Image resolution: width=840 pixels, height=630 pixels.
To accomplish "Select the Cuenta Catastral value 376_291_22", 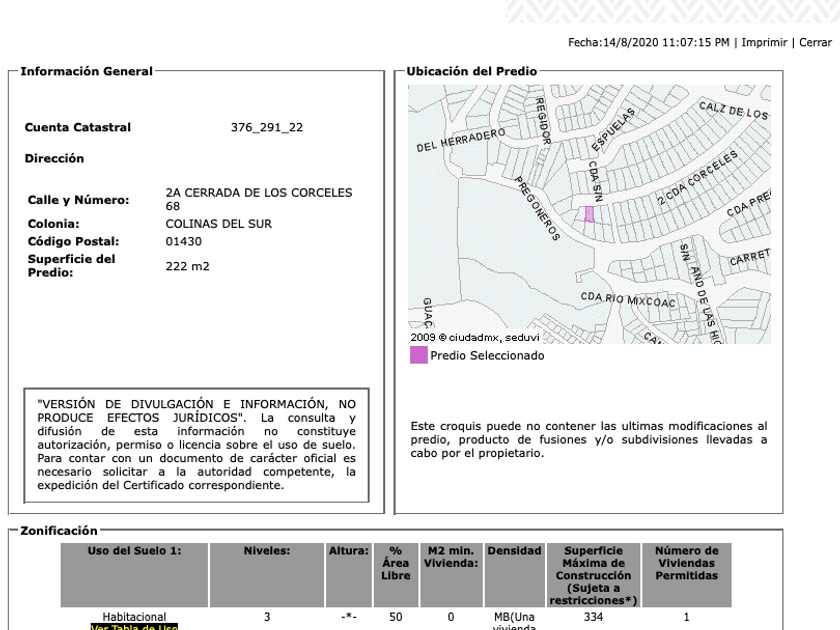I will tap(267, 128).
